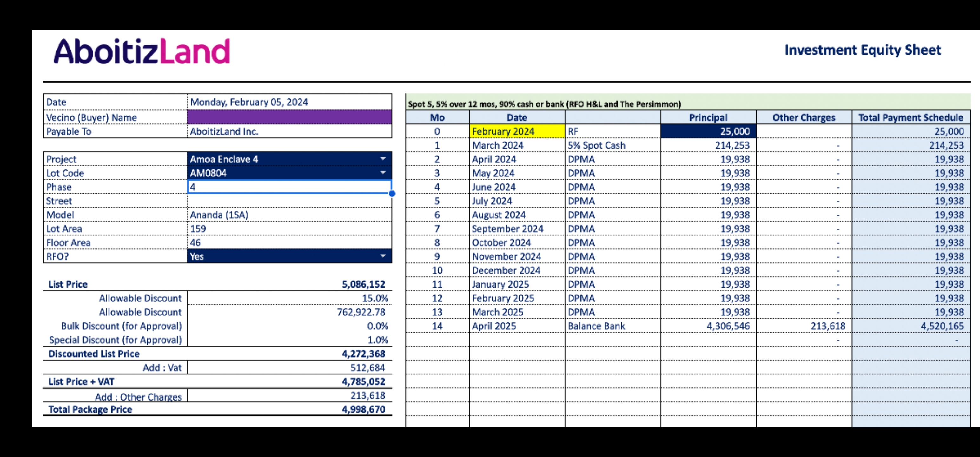Select Other Charges 213,618 in April 2025 row

pos(804,326)
